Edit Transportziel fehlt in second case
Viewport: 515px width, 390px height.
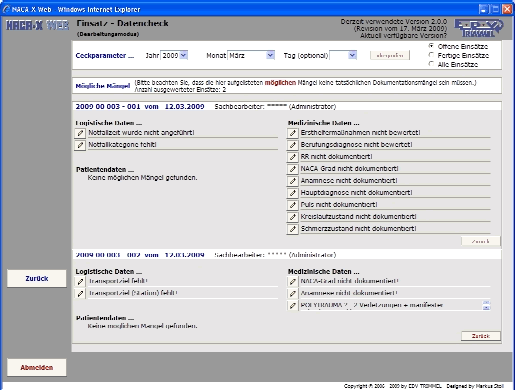pyautogui.click(x=80, y=282)
